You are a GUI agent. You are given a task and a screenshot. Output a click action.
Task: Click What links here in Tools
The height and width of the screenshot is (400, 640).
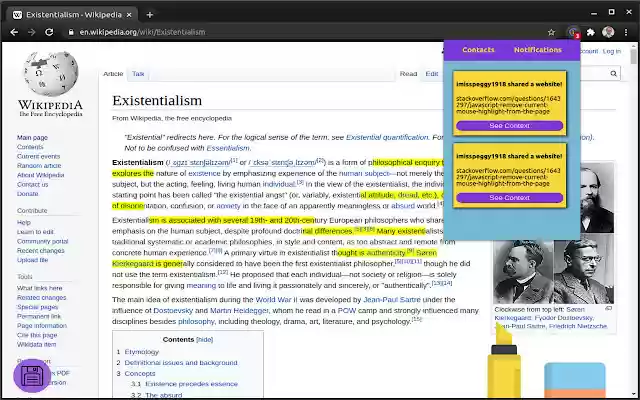tap(40, 288)
